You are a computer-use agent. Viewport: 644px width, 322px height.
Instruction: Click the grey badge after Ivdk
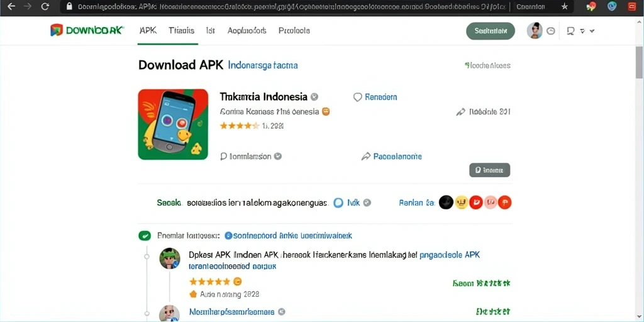[x=367, y=203]
